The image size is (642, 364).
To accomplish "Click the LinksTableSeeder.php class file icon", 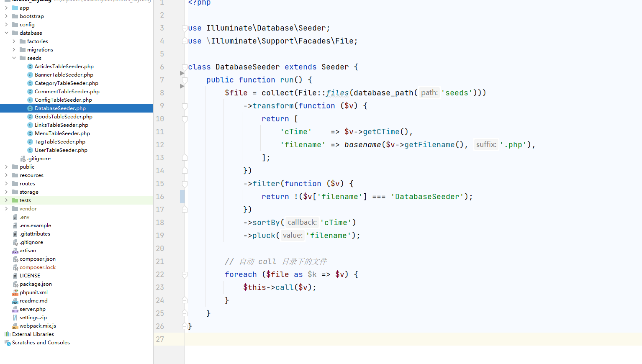I will [30, 125].
